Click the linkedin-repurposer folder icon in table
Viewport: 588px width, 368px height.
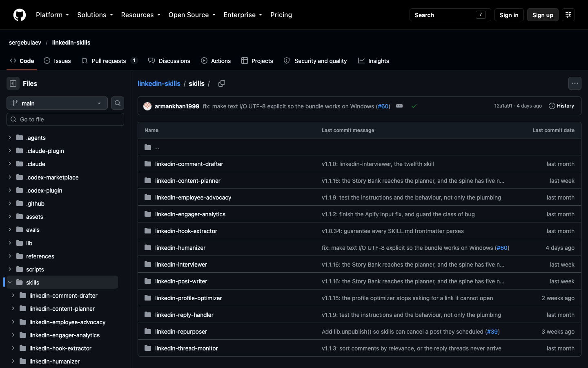click(148, 331)
